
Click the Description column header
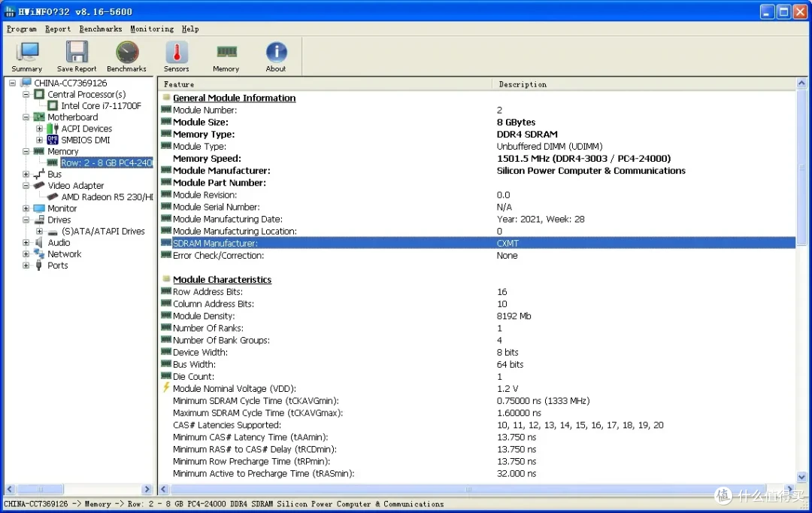coord(644,84)
